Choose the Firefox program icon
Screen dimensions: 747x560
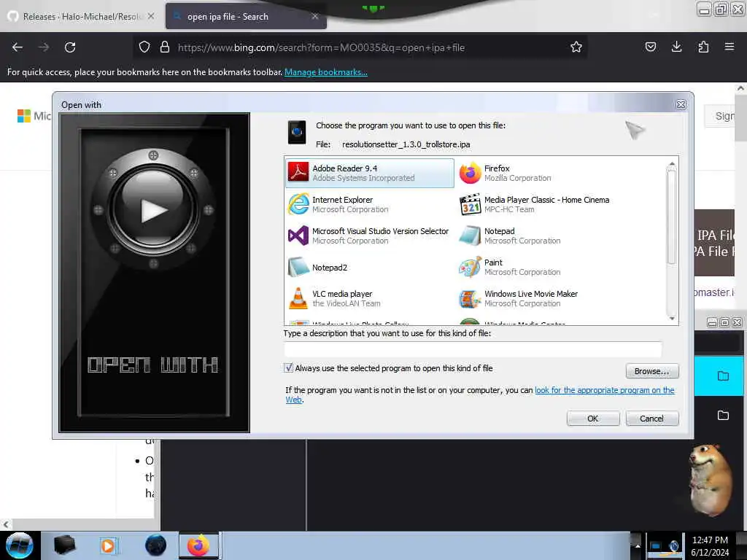470,173
